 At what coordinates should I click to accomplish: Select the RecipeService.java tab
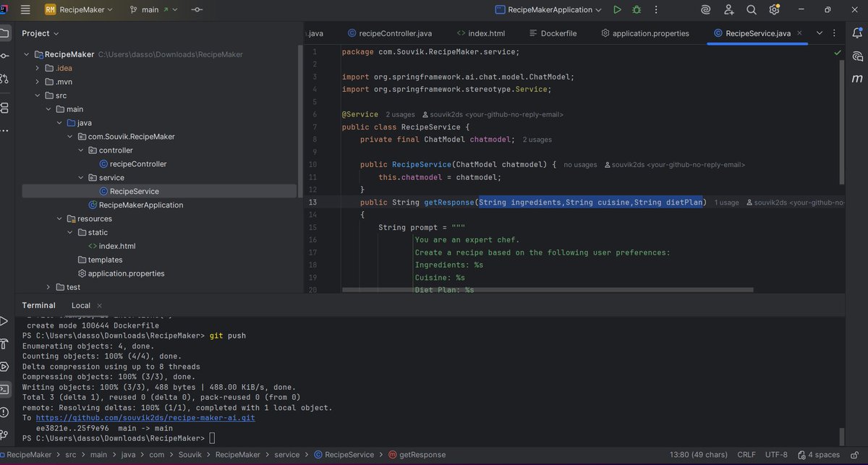tap(757, 33)
